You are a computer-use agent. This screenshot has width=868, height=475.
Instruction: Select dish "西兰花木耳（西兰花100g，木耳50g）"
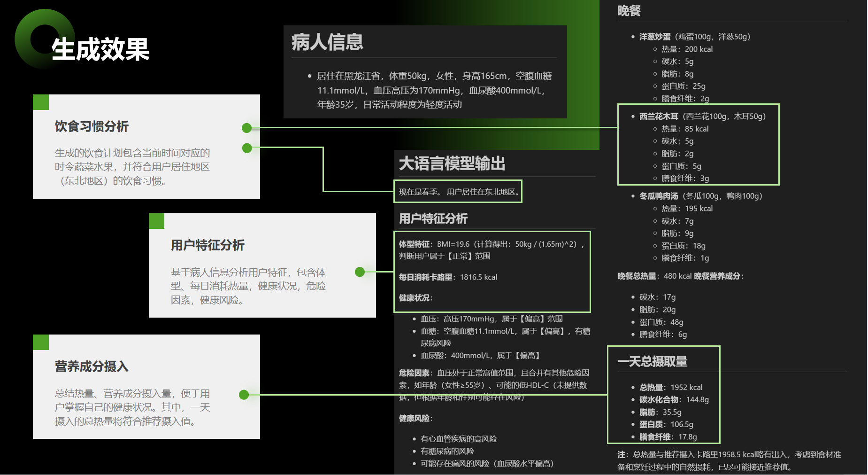pos(704,117)
